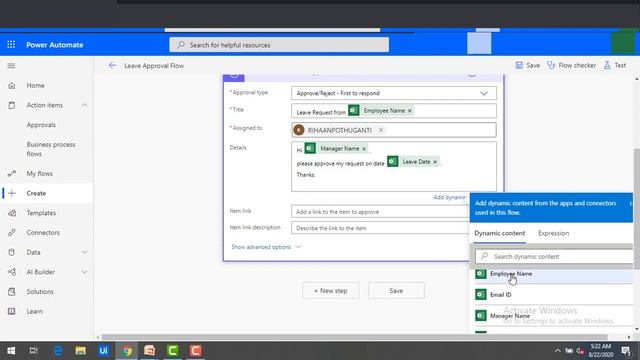Viewport: 640px width, 360px height.
Task: Launch Edge from the taskbar
Action: 58,351
